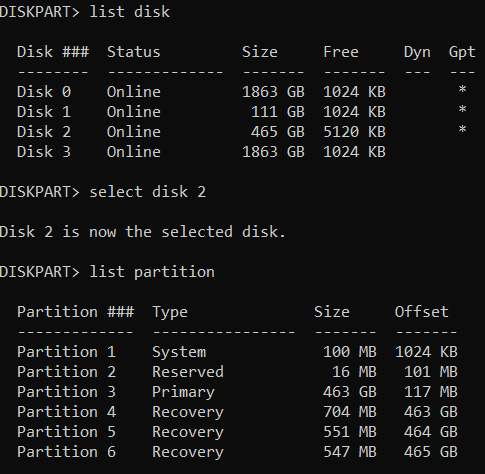
Task: Select the Disk 1 row label
Action: (44, 112)
